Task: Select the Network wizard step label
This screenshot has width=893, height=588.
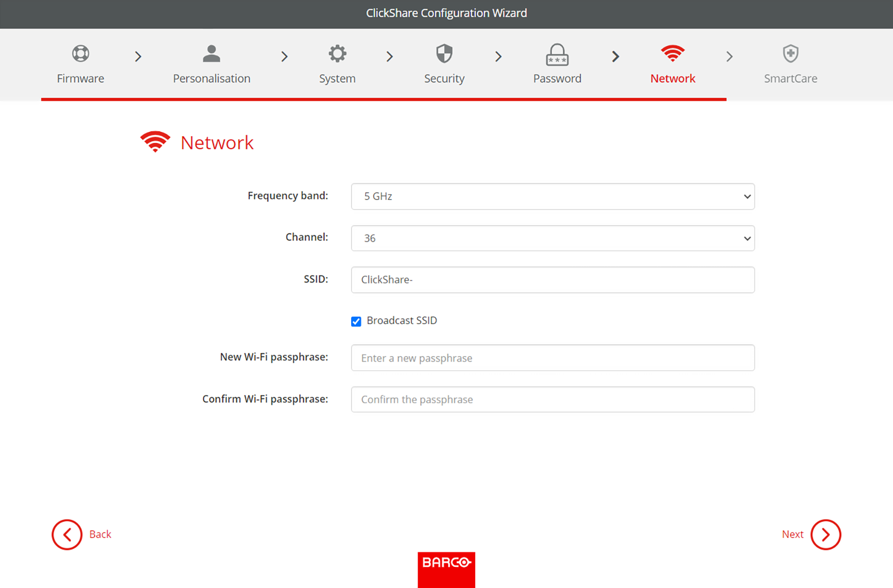Action: click(x=673, y=79)
